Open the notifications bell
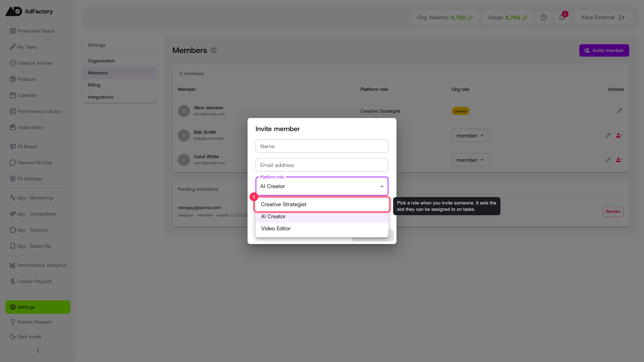The image size is (644, 362). (562, 17)
